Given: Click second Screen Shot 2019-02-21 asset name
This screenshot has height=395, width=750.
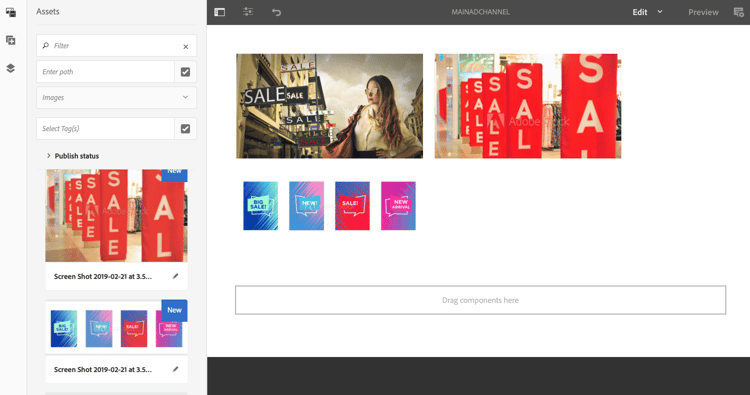Looking at the screenshot, I should (x=103, y=370).
